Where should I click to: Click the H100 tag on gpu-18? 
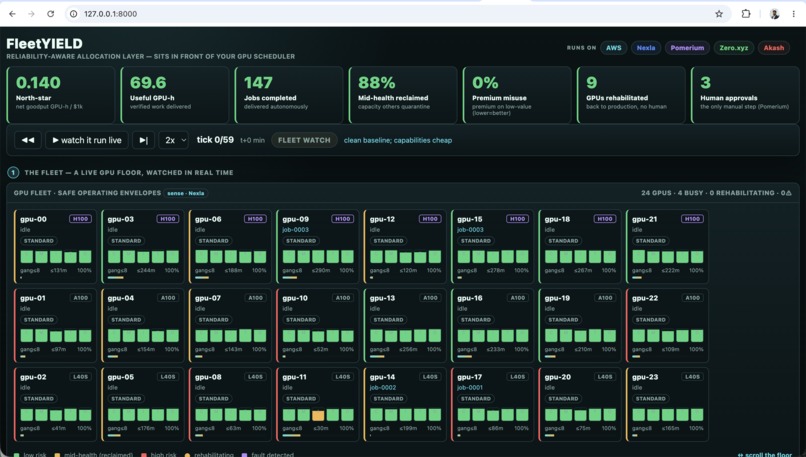(x=604, y=219)
